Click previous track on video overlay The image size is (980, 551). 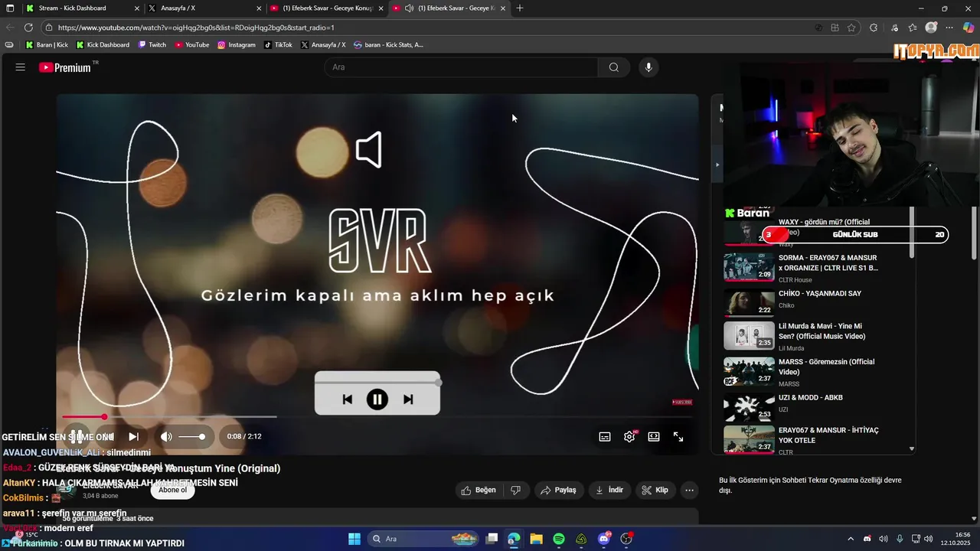[348, 399]
